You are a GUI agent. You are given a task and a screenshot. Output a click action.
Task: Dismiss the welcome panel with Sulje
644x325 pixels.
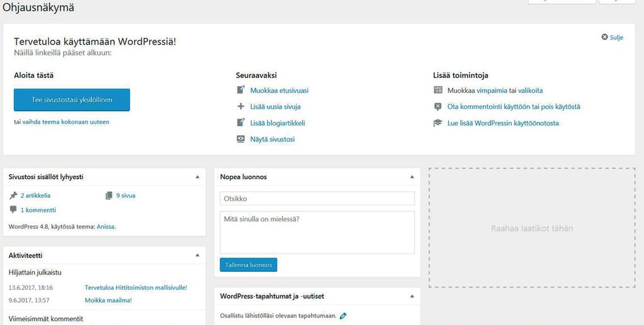coord(613,37)
